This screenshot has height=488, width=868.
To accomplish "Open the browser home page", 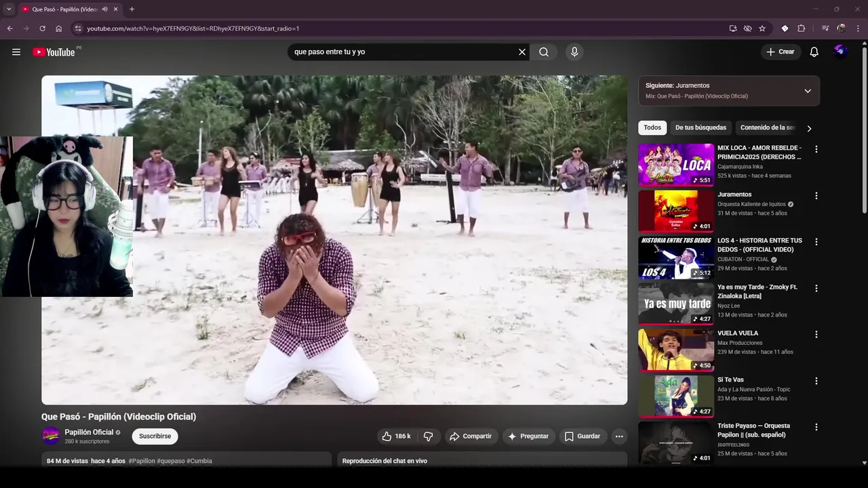I will click(x=59, y=28).
